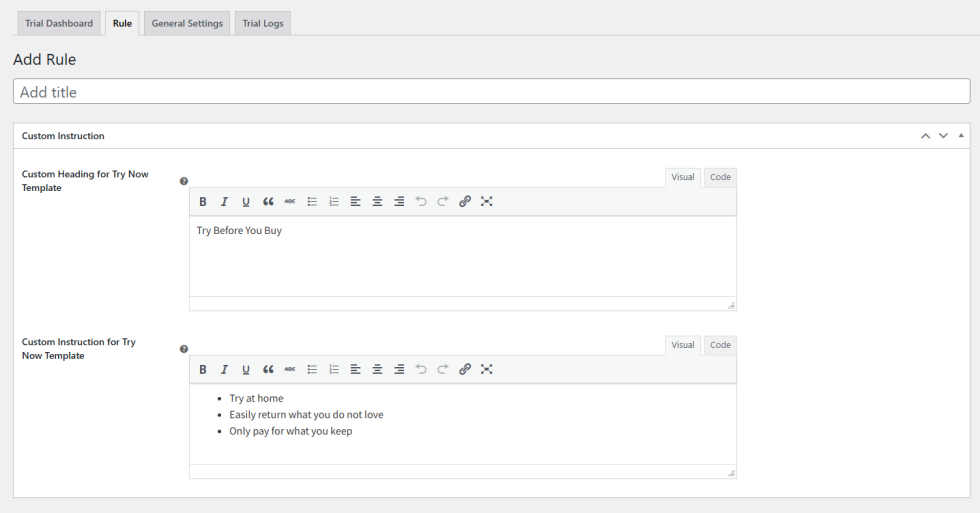
Task: Open fullscreen mode in Custom Heading editor
Action: [x=486, y=201]
